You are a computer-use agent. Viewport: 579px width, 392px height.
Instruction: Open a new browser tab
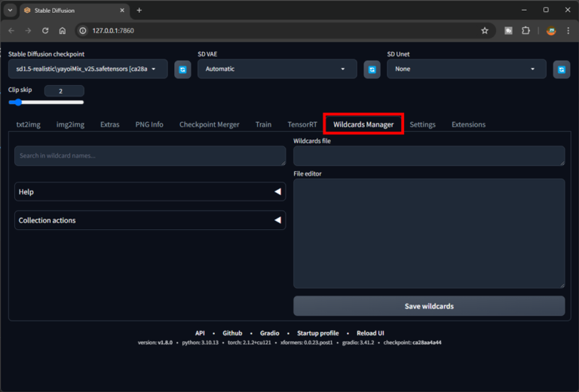139,10
